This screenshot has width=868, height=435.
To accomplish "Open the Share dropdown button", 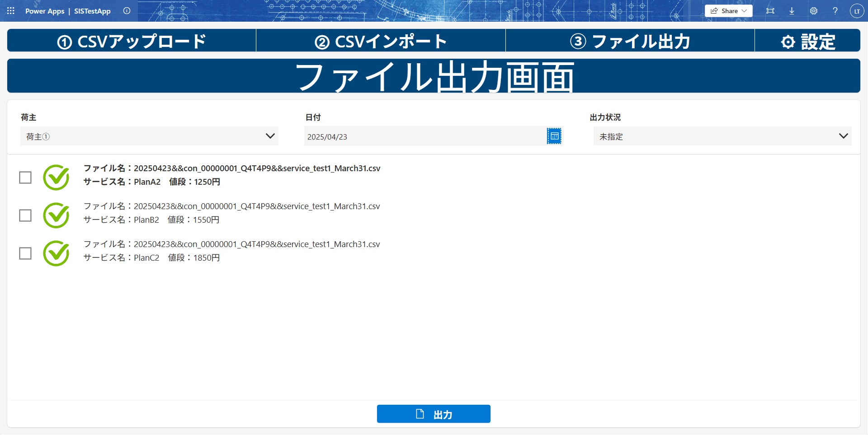I will (x=728, y=11).
